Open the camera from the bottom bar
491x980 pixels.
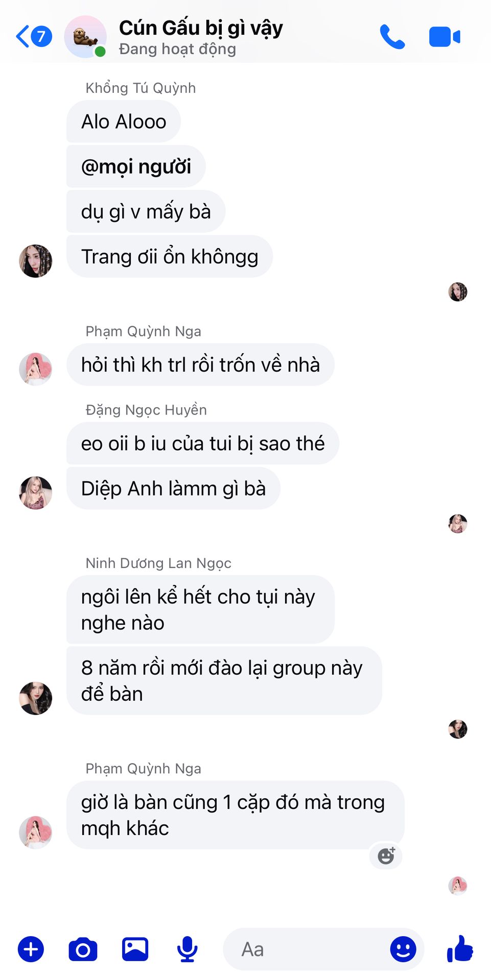(x=83, y=949)
